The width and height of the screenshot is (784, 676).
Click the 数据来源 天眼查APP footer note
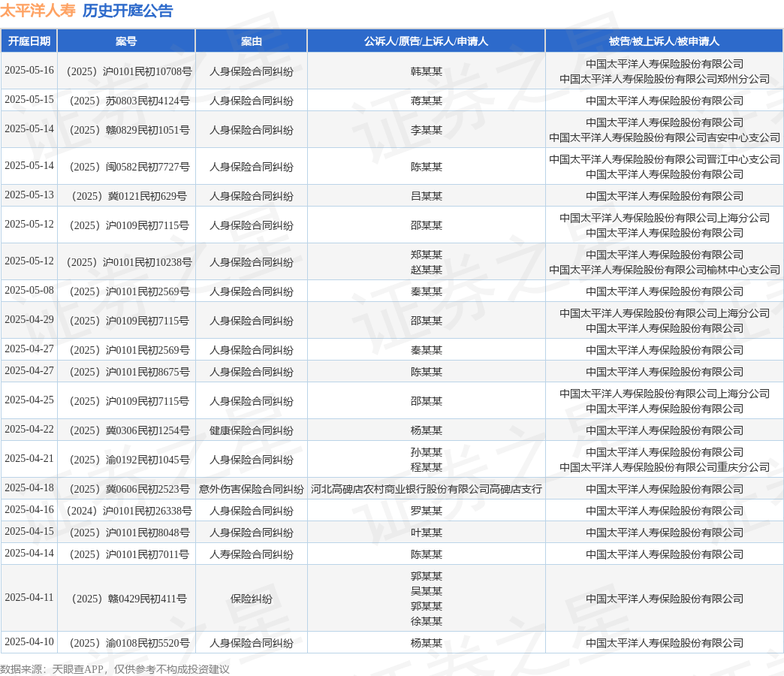click(115, 669)
